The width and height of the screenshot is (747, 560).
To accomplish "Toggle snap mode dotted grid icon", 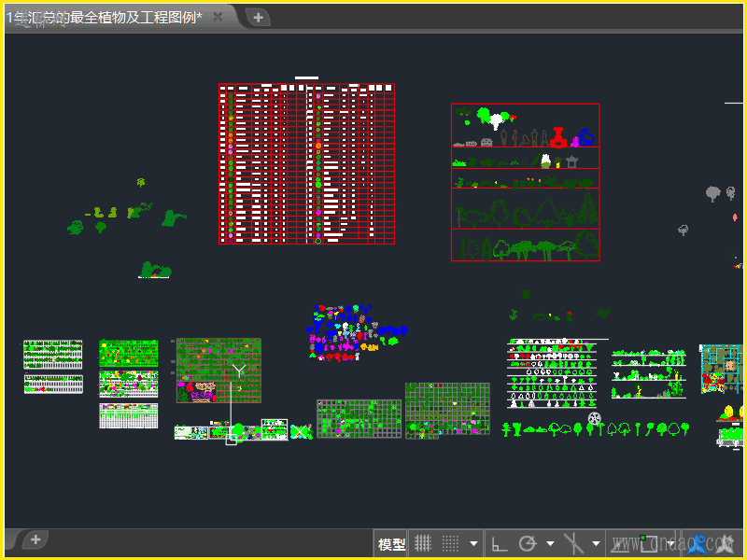I will [x=450, y=543].
